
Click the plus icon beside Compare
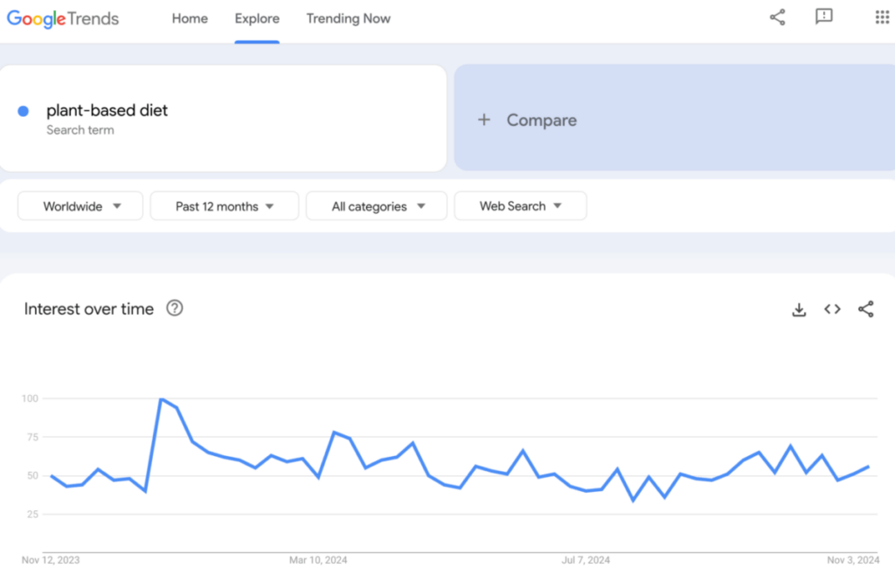point(484,120)
